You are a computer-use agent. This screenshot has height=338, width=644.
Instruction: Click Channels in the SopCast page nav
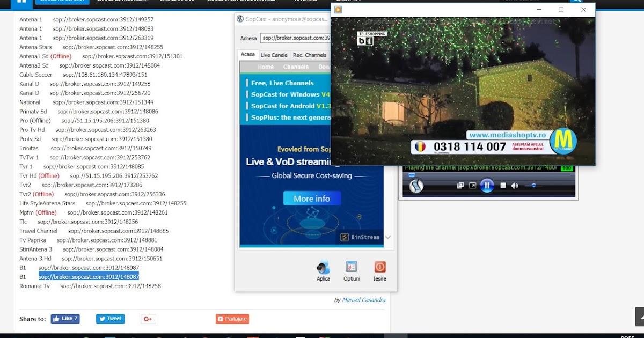(x=296, y=67)
